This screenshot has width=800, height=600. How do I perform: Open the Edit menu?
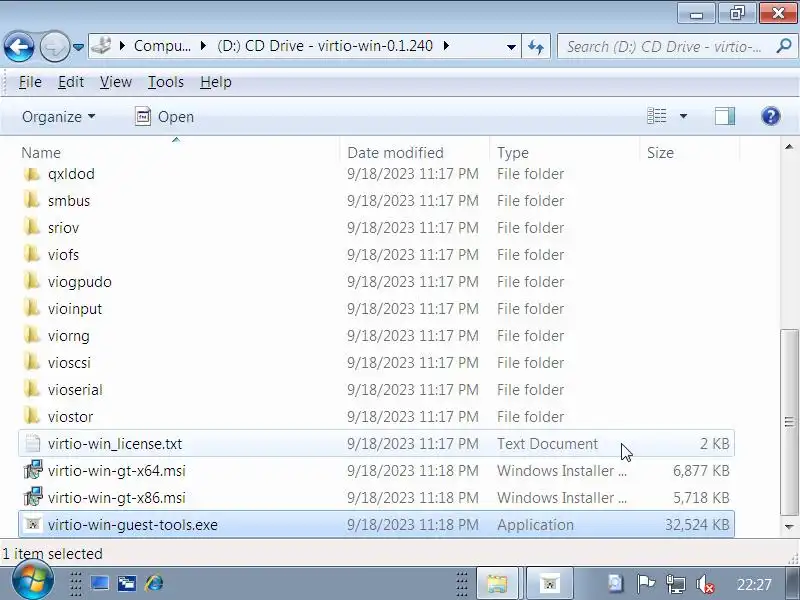pos(70,82)
